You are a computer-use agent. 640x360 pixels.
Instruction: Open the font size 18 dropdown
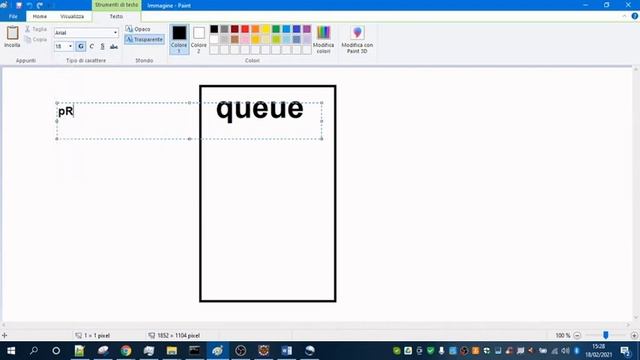tap(70, 47)
